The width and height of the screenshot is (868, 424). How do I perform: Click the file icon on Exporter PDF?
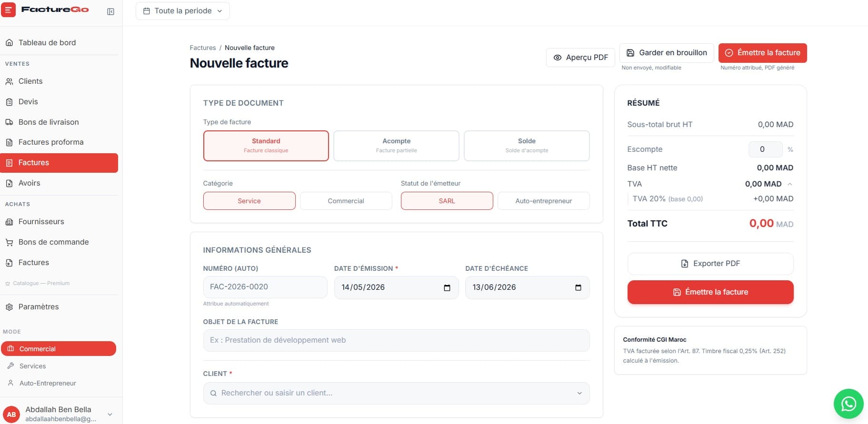(x=685, y=264)
